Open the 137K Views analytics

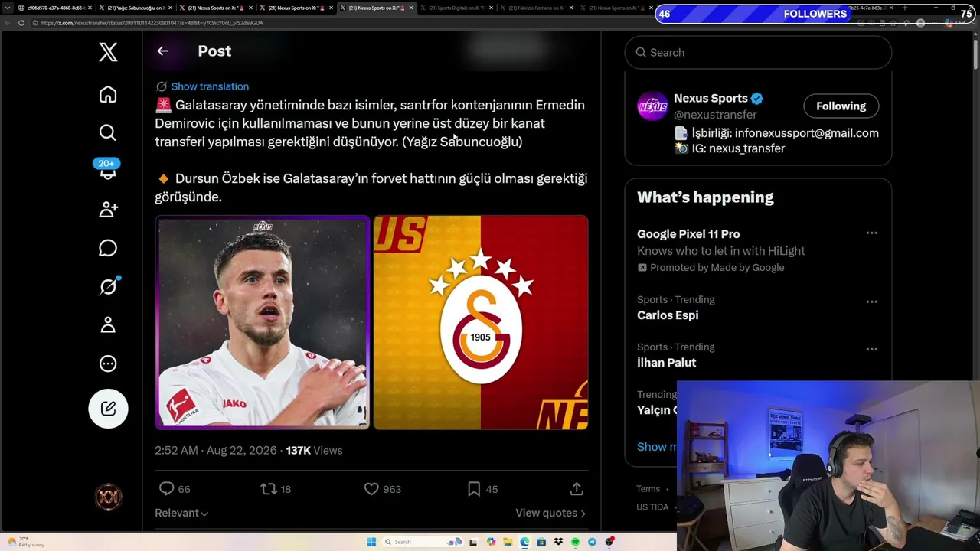point(314,451)
